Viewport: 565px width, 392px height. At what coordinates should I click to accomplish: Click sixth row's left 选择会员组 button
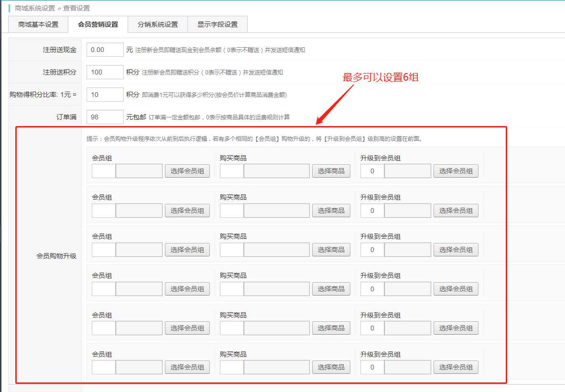tap(187, 367)
